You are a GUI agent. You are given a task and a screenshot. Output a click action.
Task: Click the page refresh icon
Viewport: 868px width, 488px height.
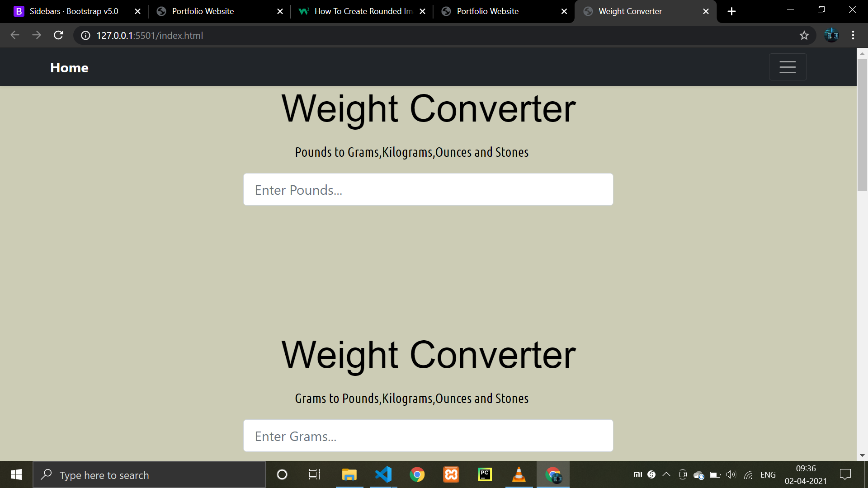tap(58, 35)
